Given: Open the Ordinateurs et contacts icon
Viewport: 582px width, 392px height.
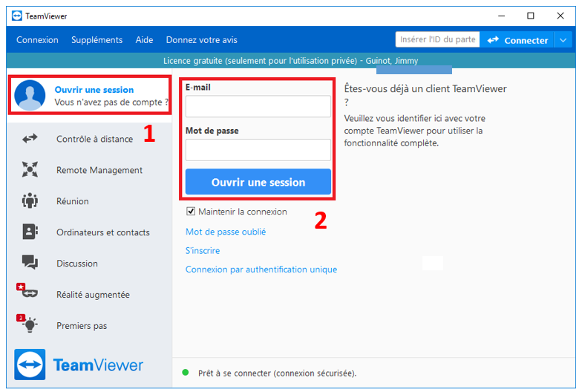Looking at the screenshot, I should click(30, 232).
